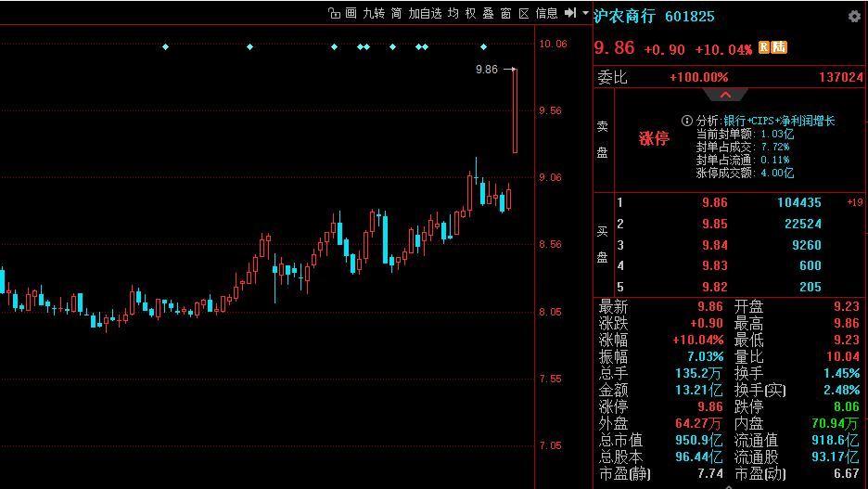Add stock via 加自选 button
This screenshot has width=868, height=489.
click(x=425, y=13)
